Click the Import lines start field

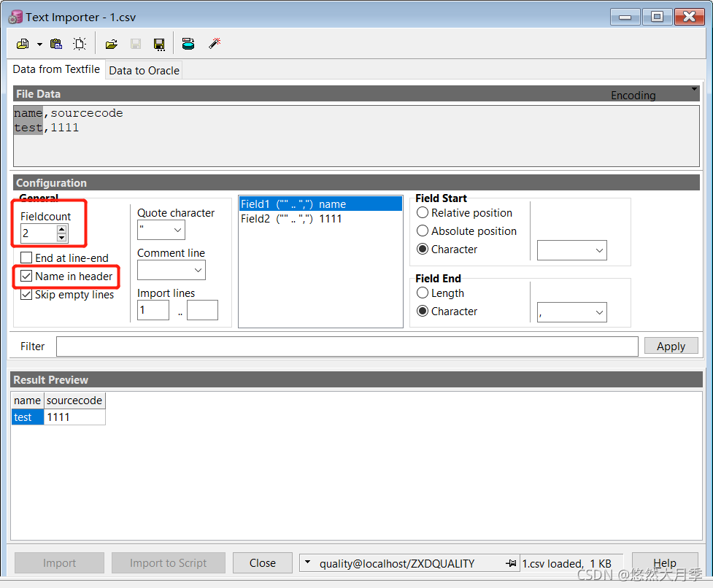click(153, 310)
